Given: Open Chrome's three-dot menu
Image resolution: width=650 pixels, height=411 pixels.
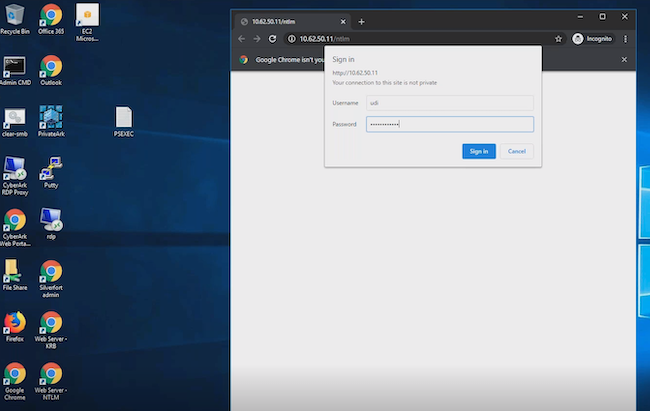Looking at the screenshot, I should pyautogui.click(x=626, y=39).
